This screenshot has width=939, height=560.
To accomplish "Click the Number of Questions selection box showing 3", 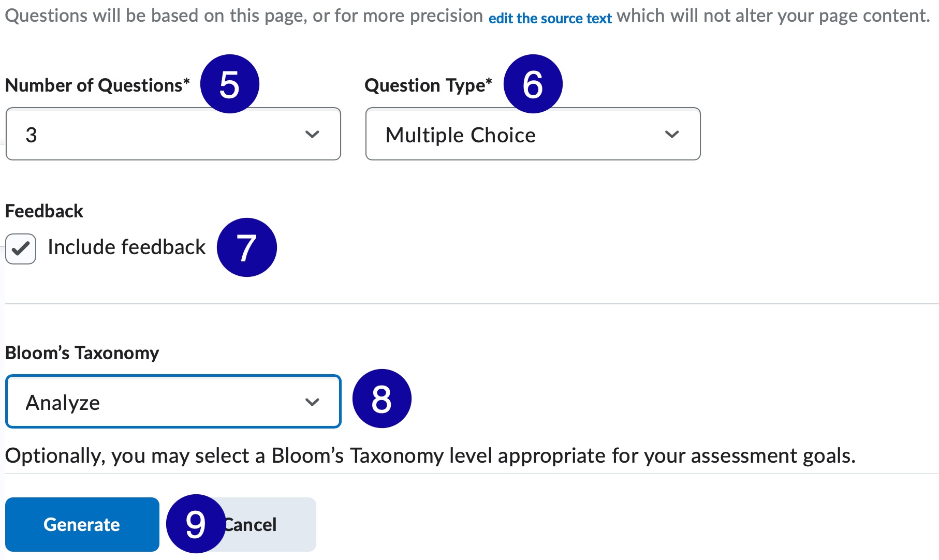I will coord(173,134).
